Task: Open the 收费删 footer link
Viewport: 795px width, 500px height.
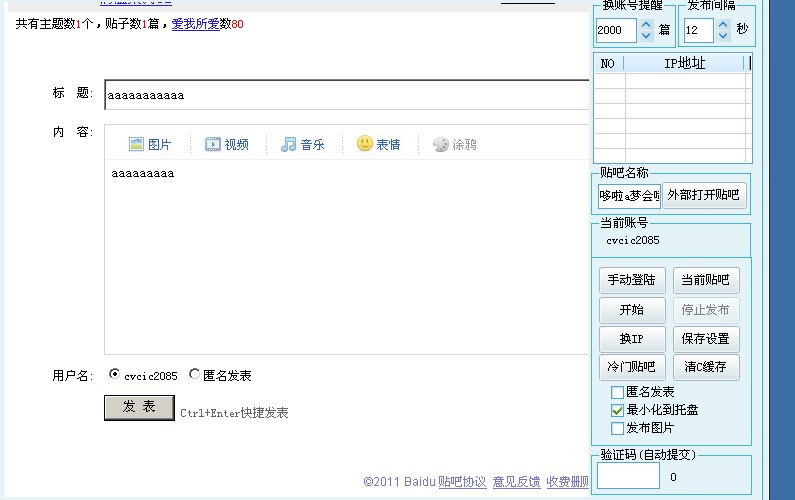Action: 567,482
